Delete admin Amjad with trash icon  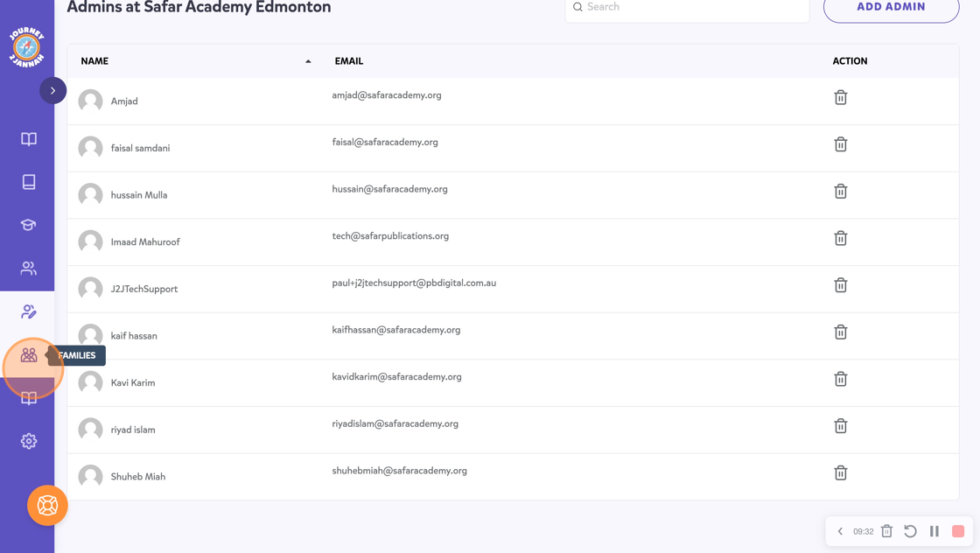pyautogui.click(x=841, y=97)
